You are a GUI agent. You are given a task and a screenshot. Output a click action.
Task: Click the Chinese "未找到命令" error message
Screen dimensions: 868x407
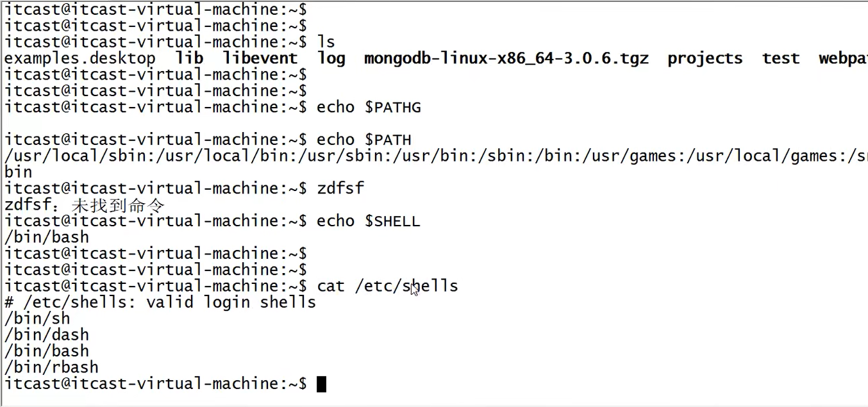pyautogui.click(x=119, y=205)
